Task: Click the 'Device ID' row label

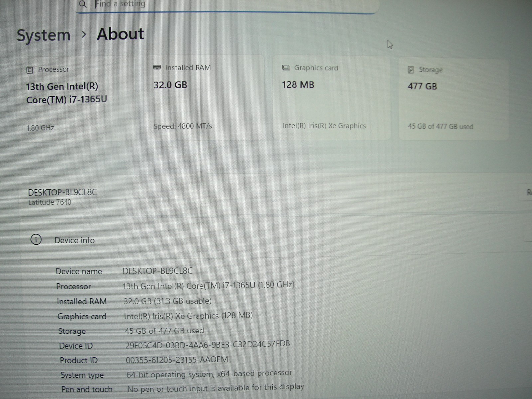Action: click(76, 346)
